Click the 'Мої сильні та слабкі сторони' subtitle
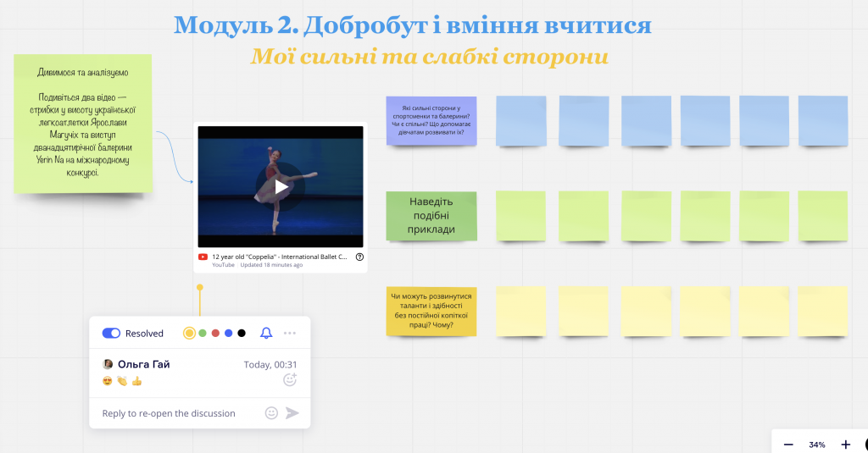The height and width of the screenshot is (453, 868). tap(430, 57)
